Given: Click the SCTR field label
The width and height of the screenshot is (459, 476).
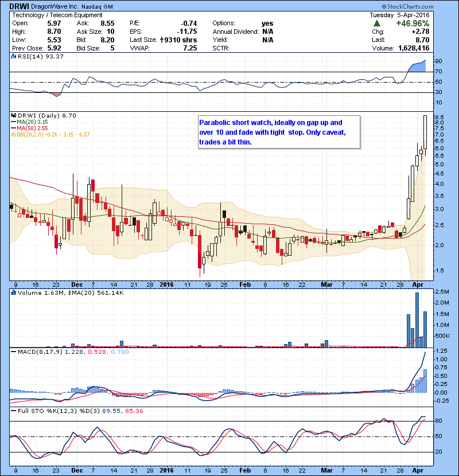Looking at the screenshot, I should tap(221, 48).
